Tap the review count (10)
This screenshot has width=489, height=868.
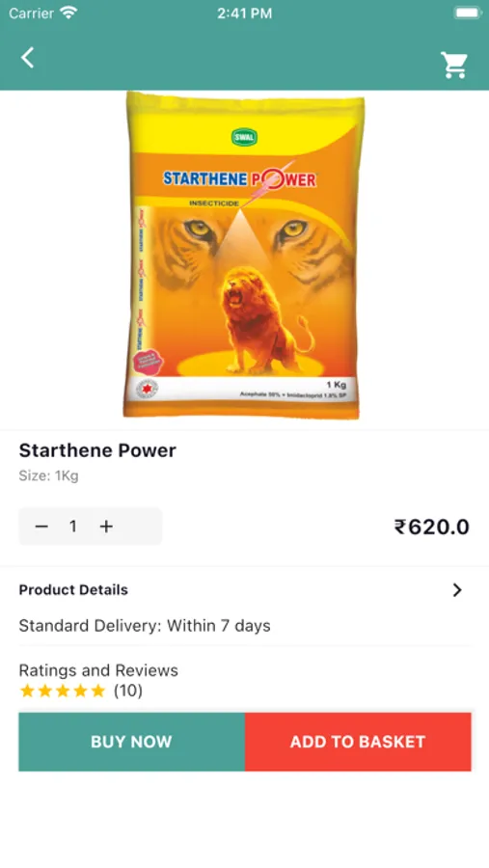point(128,691)
